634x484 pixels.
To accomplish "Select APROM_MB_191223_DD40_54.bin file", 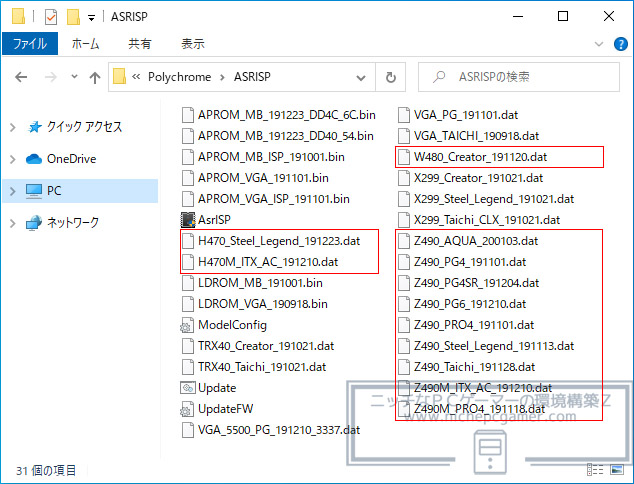I will 277,136.
